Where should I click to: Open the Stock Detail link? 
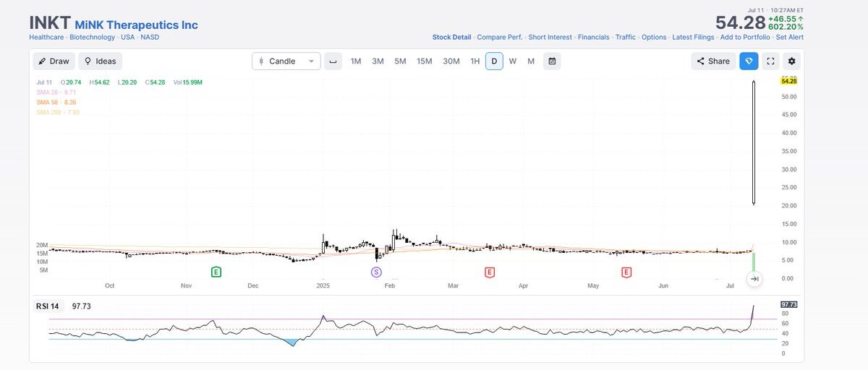pyautogui.click(x=451, y=37)
